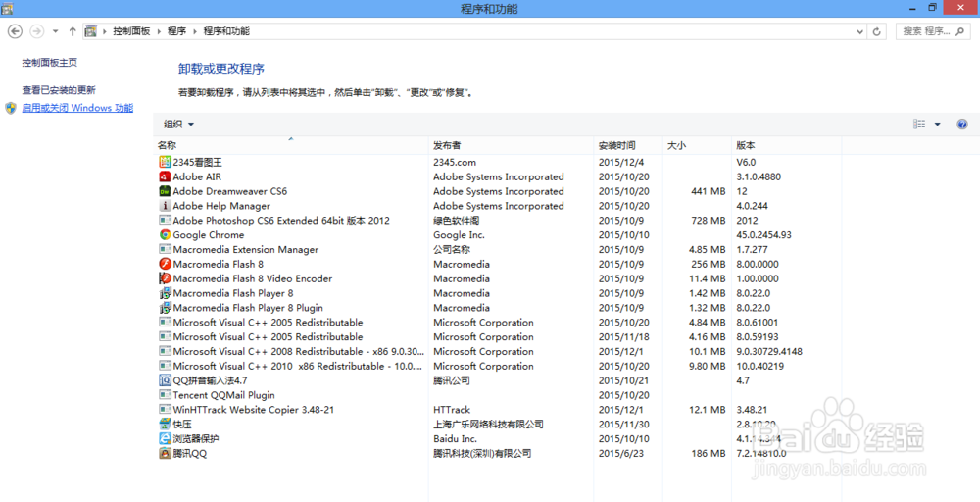Click the back navigation arrow

pos(15,31)
